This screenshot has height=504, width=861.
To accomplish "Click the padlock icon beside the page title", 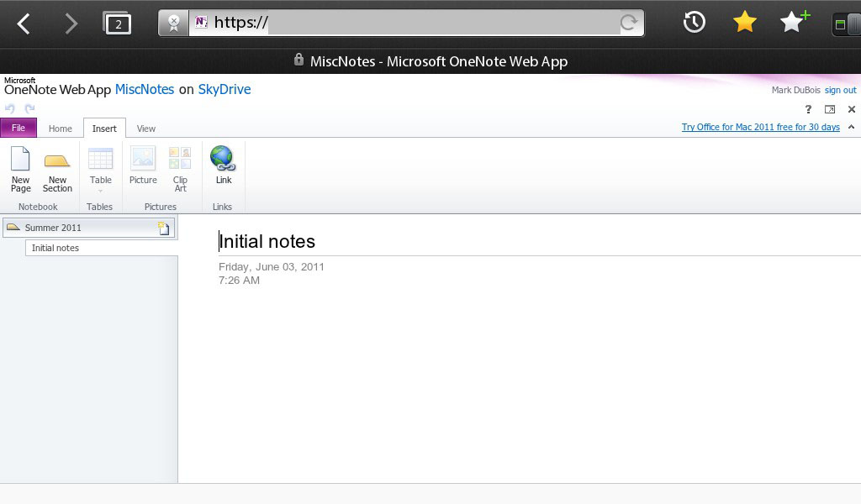I will pyautogui.click(x=298, y=60).
